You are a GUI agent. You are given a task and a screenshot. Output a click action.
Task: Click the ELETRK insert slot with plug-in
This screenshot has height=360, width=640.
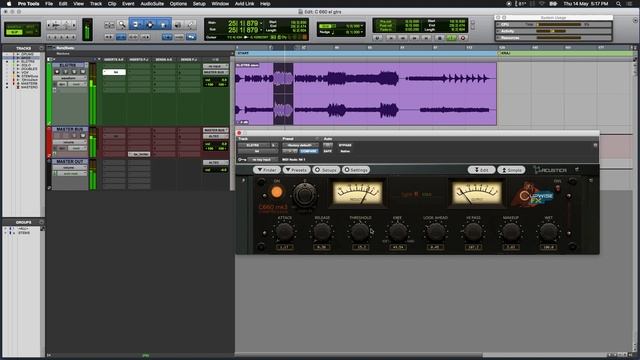[x=114, y=72]
